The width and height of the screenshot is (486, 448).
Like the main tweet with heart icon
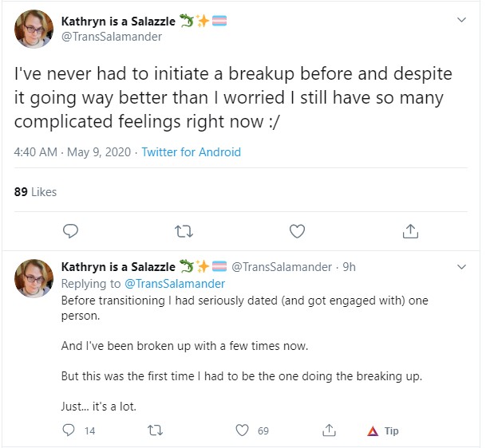tap(297, 231)
